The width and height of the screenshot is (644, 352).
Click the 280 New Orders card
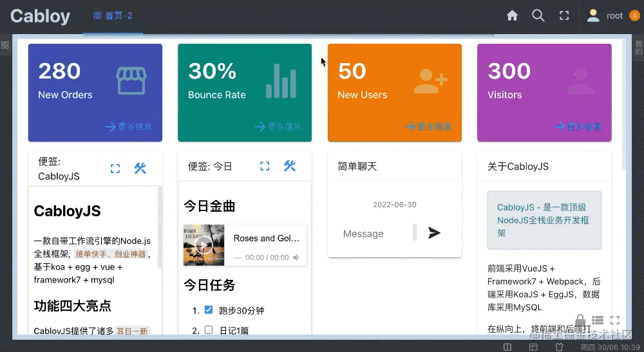point(95,93)
